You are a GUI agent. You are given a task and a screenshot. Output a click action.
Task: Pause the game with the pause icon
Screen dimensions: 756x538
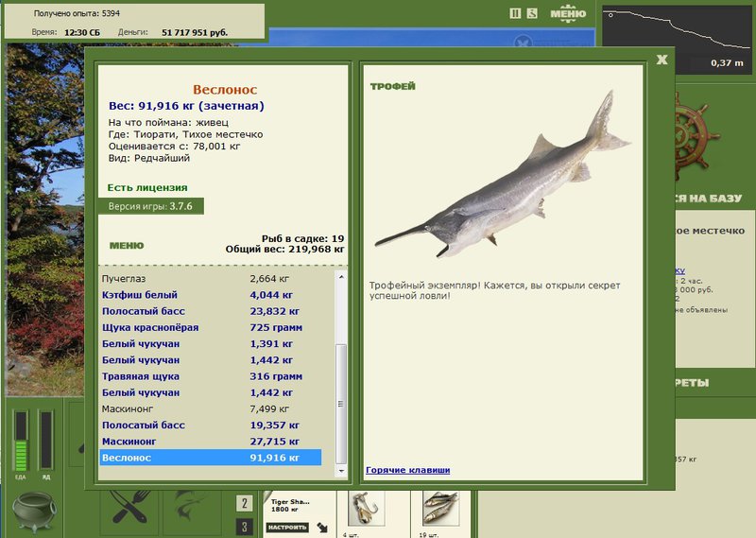click(515, 13)
